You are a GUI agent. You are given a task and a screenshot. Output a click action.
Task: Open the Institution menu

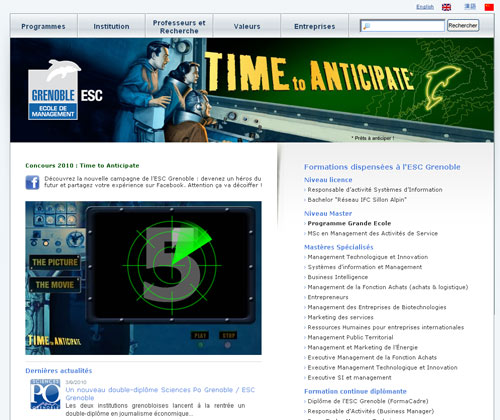(111, 26)
